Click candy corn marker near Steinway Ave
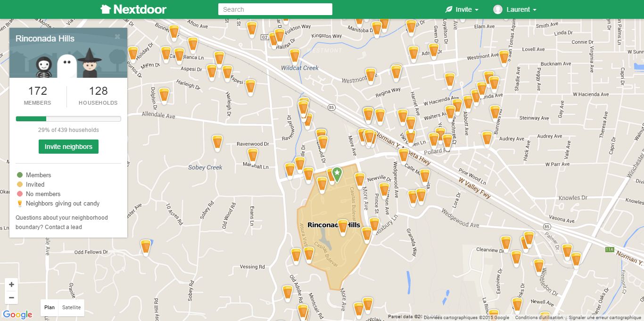Image resolution: width=644 pixels, height=321 pixels. pyautogui.click(x=495, y=114)
